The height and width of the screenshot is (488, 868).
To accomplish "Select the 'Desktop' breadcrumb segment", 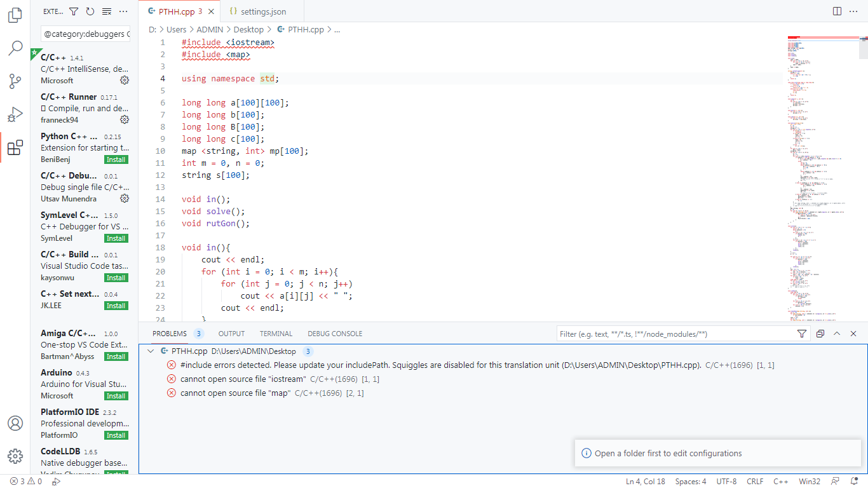I will point(248,29).
